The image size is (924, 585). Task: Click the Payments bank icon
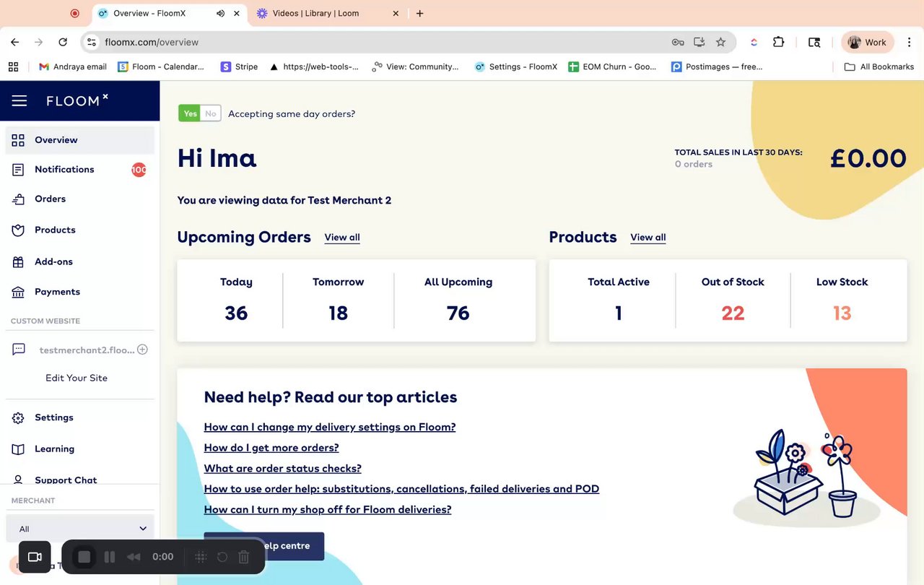tap(19, 292)
